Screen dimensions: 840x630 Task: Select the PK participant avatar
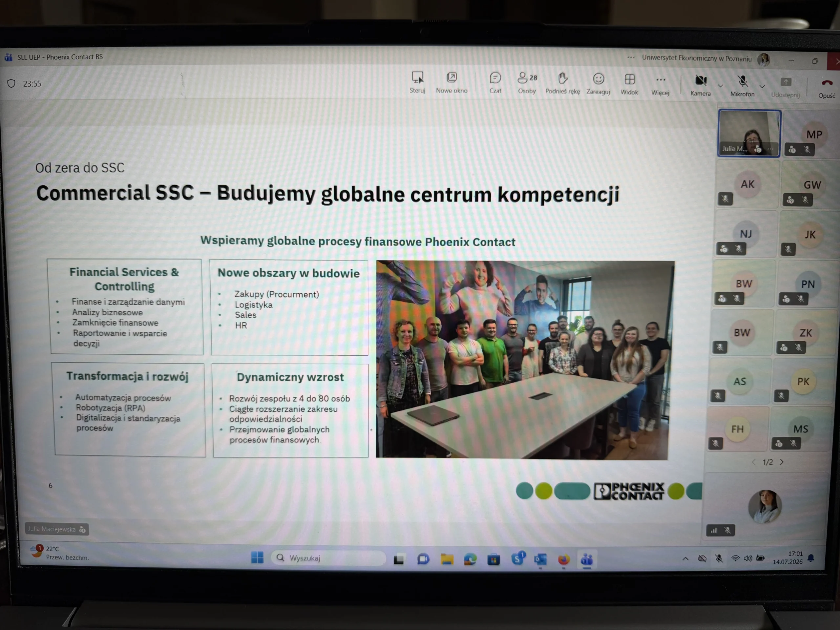[x=803, y=382]
